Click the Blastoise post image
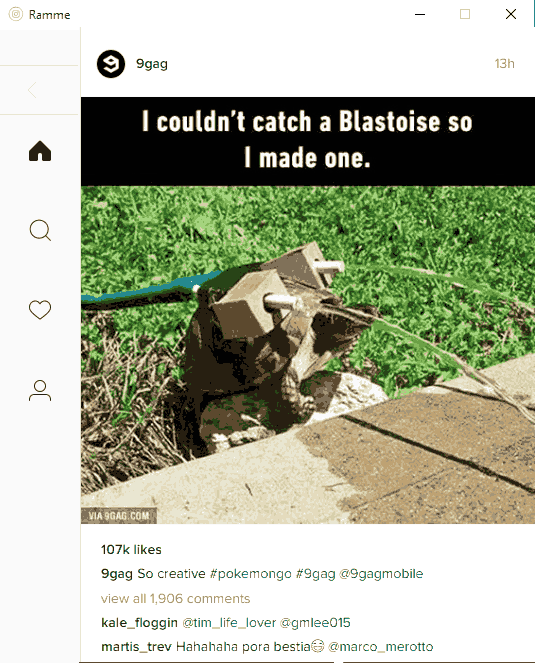 [x=308, y=310]
